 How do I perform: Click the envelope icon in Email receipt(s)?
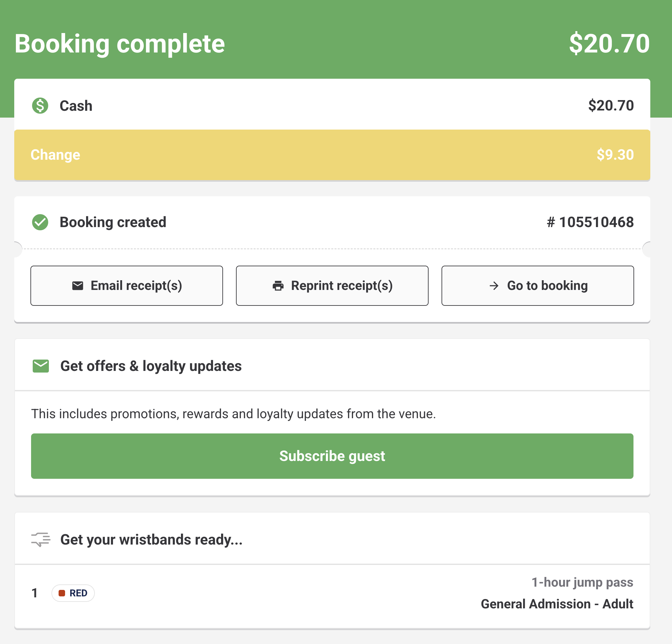[x=78, y=285]
